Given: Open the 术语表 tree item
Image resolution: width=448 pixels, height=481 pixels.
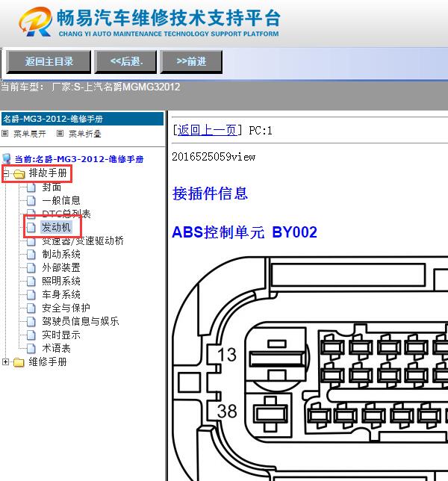Looking at the screenshot, I should click(x=57, y=348).
